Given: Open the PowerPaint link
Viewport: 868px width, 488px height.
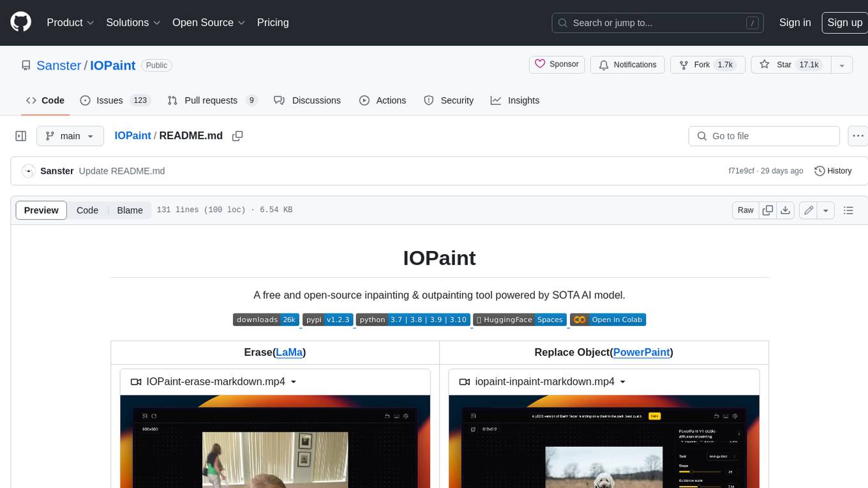Looking at the screenshot, I should pyautogui.click(x=641, y=352).
